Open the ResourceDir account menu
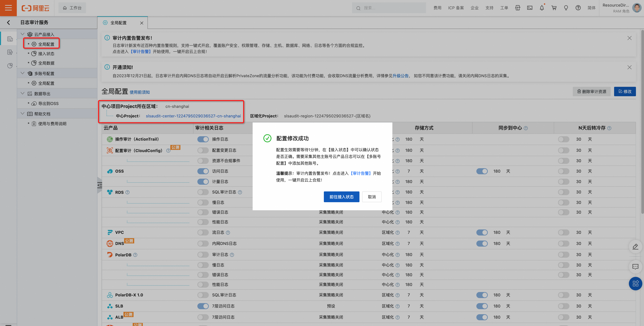Image resolution: width=644 pixels, height=326 pixels. click(616, 8)
